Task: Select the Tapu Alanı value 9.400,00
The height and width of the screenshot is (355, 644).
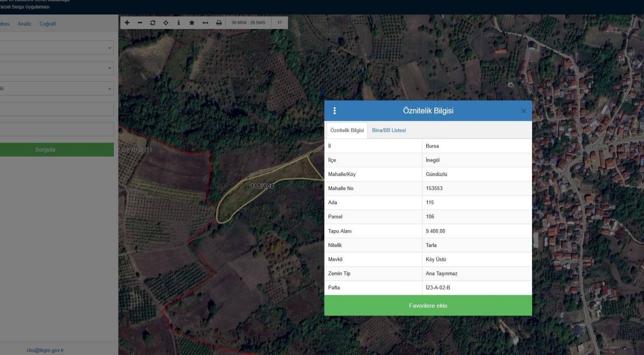Action: click(x=477, y=231)
